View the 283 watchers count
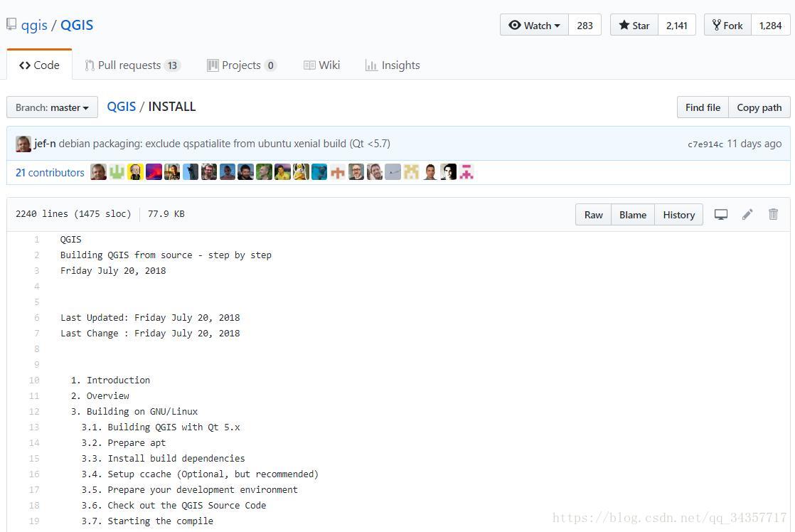Screen dimensions: 795x532 coord(585,25)
